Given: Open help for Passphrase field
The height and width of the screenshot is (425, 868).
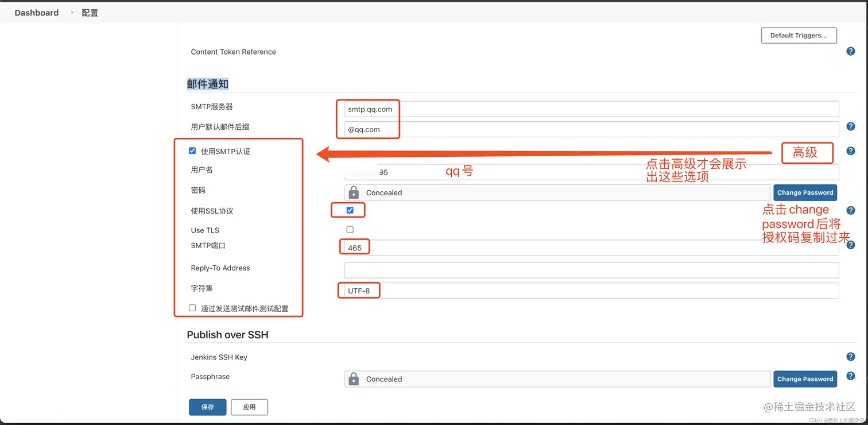Looking at the screenshot, I should click(851, 376).
